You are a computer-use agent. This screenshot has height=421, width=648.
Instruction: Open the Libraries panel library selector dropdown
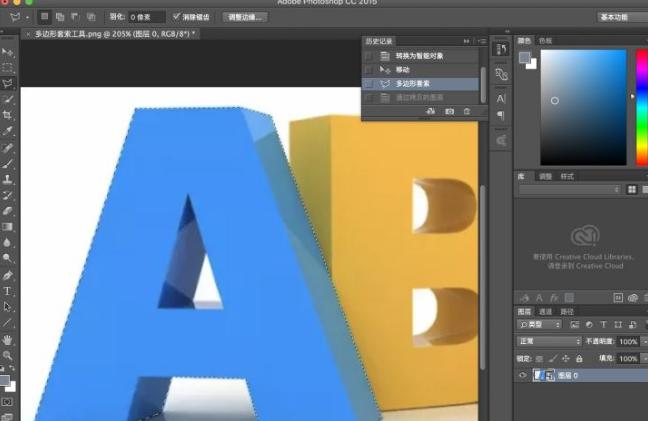pos(570,190)
